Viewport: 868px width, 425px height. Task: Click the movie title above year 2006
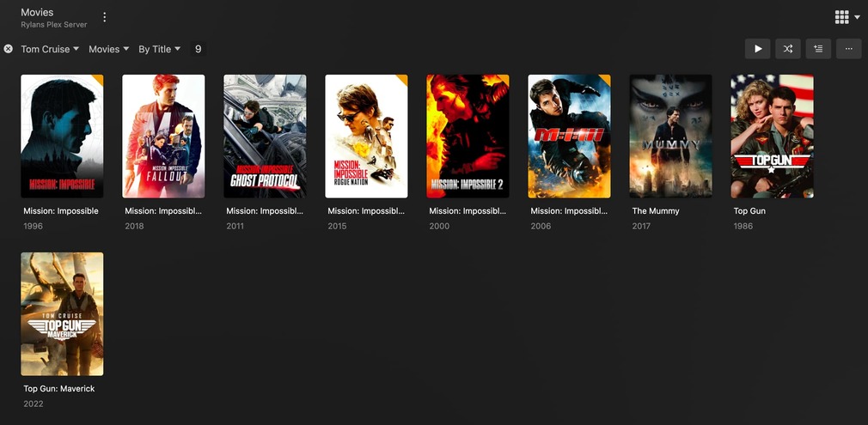click(x=569, y=211)
